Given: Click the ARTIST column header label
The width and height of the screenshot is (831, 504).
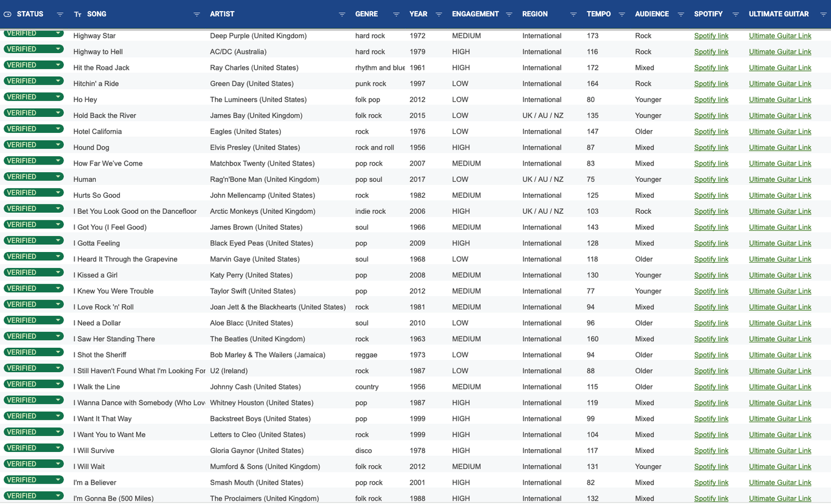Looking at the screenshot, I should [x=222, y=14].
